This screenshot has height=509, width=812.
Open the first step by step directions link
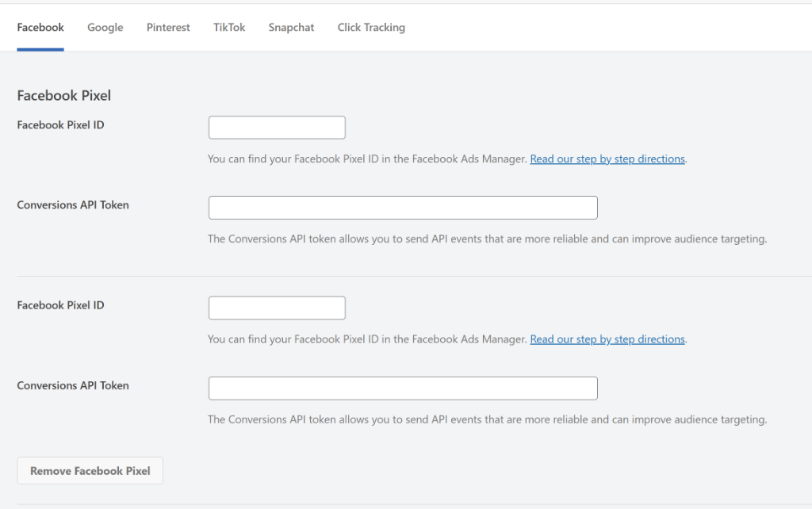point(607,159)
